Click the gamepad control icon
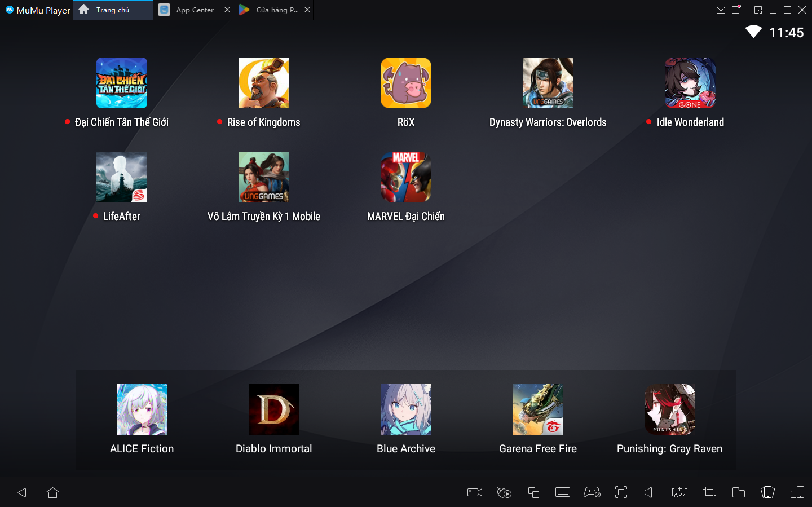 592,492
